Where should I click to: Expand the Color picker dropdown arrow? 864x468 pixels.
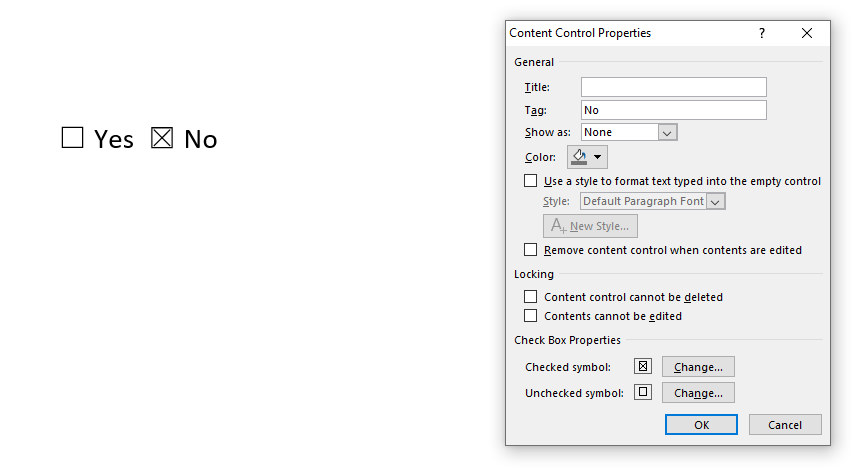(x=598, y=157)
